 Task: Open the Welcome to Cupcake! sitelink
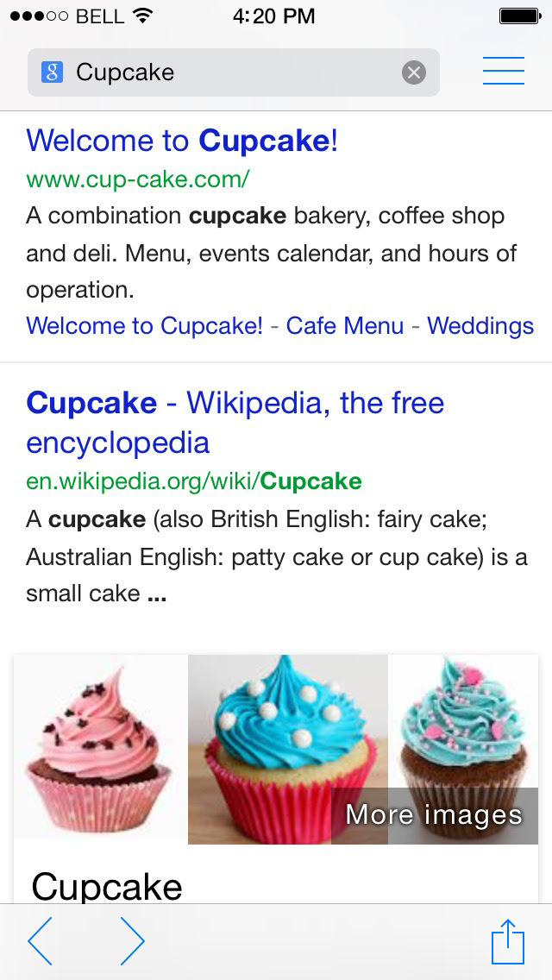pos(144,325)
